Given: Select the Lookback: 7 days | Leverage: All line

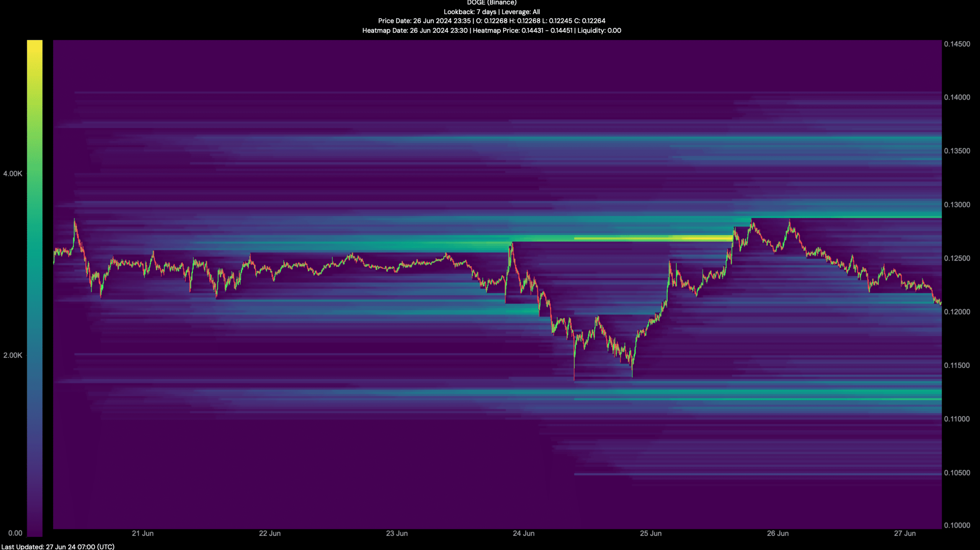Looking at the screenshot, I should 492,12.
